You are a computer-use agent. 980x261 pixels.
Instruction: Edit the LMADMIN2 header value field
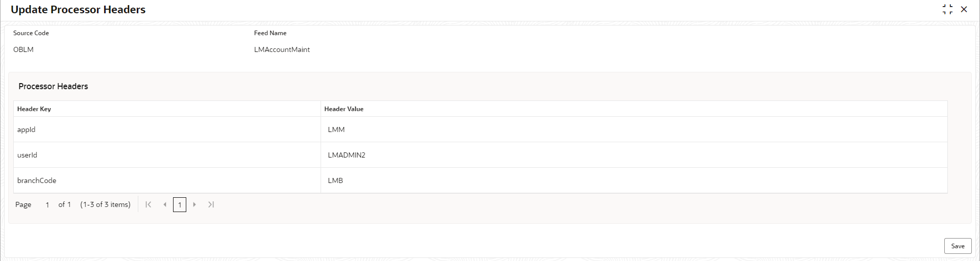tap(634, 155)
